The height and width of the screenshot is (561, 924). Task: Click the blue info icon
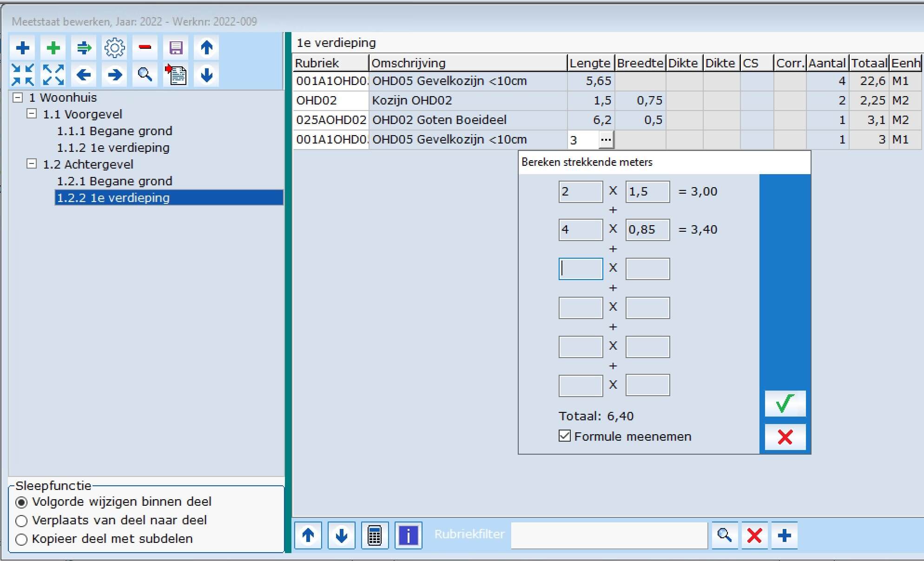pos(408,535)
